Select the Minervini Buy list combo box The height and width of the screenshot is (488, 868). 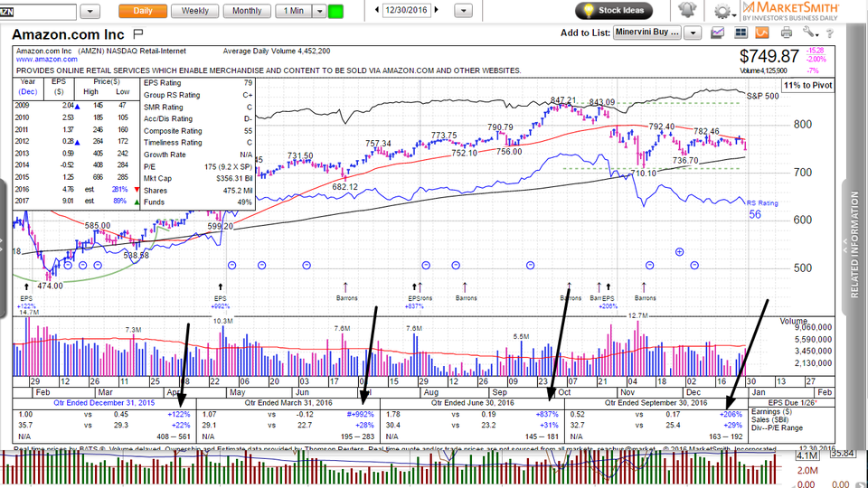pos(647,33)
